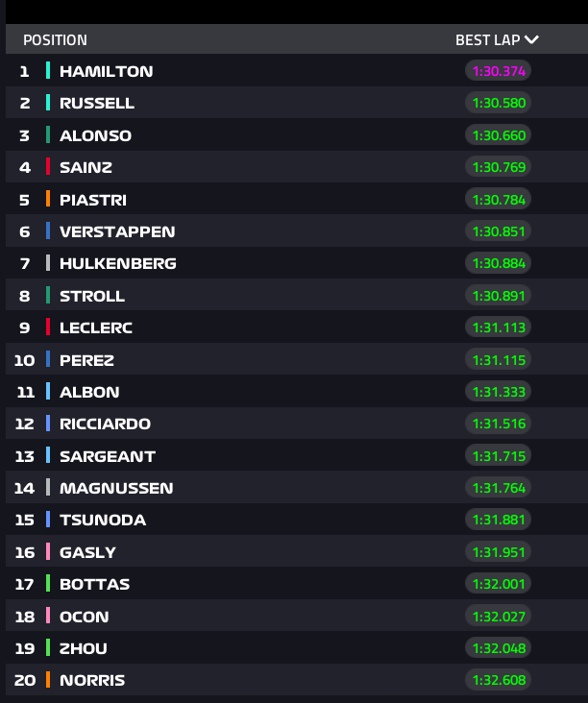Click Leclerc's 1:31.113 lap time
588x703 pixels.
pyautogui.click(x=499, y=327)
